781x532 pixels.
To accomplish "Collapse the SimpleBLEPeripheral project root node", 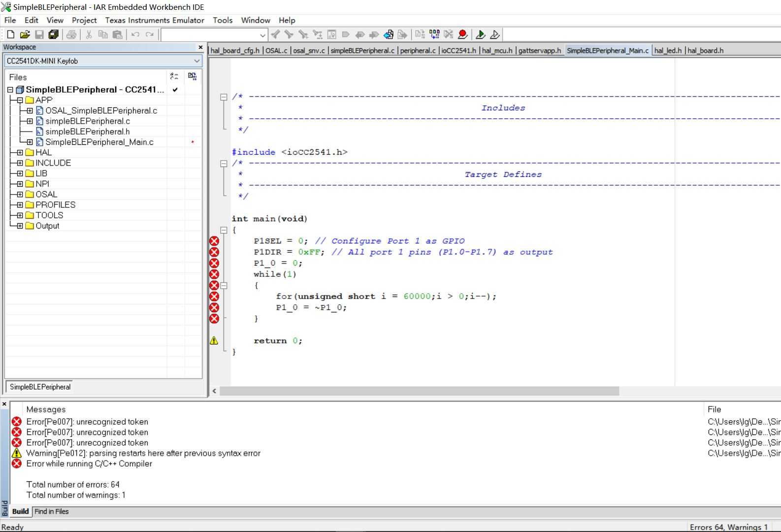I will [10, 90].
